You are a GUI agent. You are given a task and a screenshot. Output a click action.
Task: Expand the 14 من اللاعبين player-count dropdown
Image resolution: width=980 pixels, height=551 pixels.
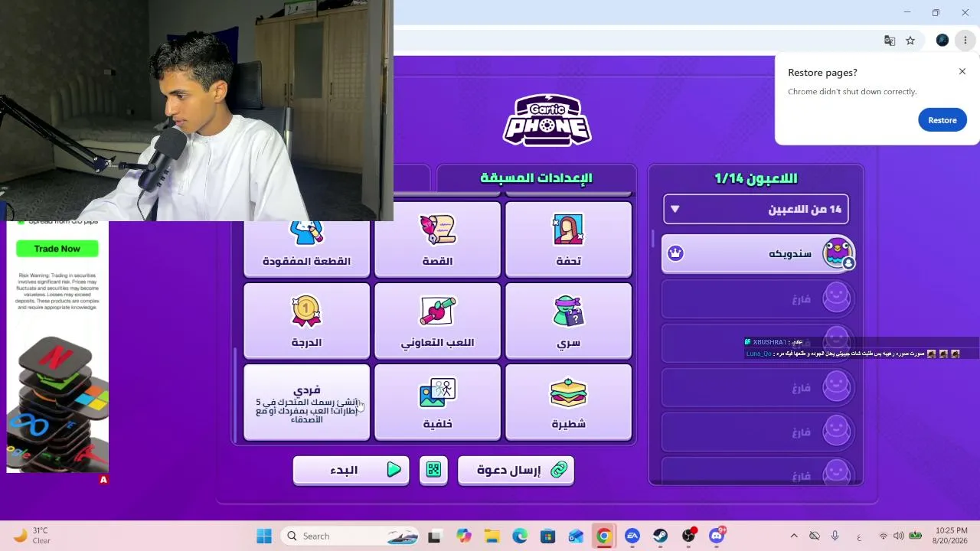[x=756, y=209]
